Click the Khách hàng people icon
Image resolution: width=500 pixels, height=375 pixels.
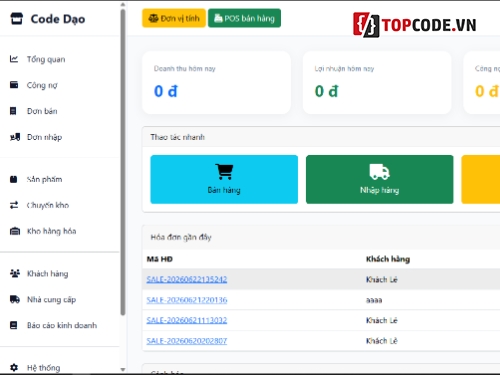[15, 273]
